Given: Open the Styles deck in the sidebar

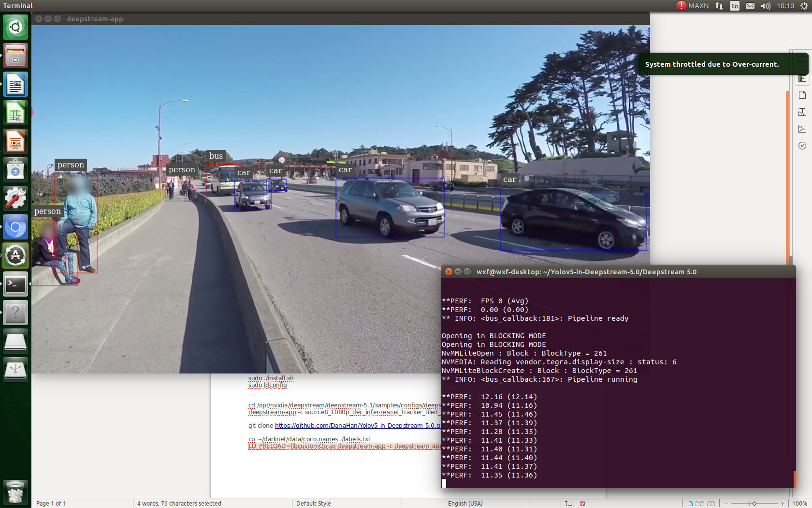Looking at the screenshot, I should [x=802, y=112].
